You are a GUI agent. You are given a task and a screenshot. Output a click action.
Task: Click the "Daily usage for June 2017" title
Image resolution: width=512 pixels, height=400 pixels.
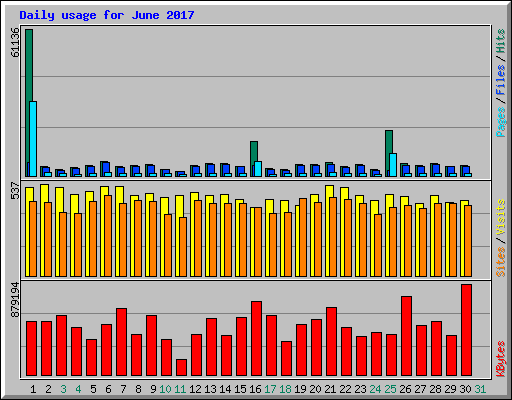(x=107, y=15)
